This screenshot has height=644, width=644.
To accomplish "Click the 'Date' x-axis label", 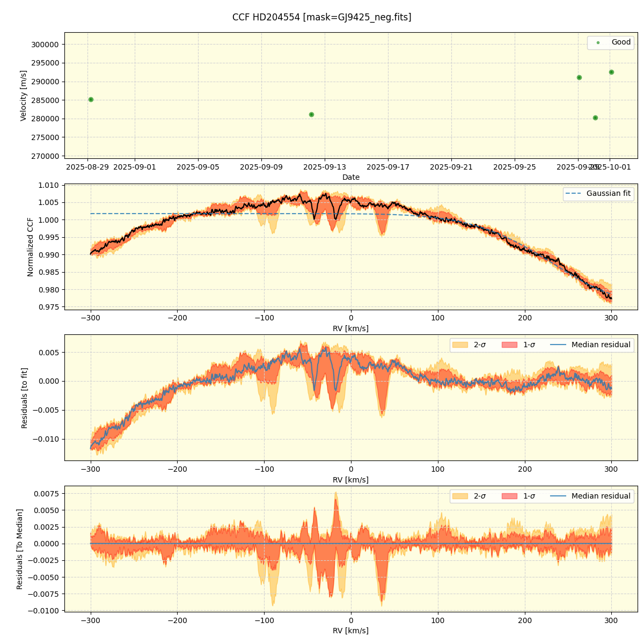I will point(351,177).
